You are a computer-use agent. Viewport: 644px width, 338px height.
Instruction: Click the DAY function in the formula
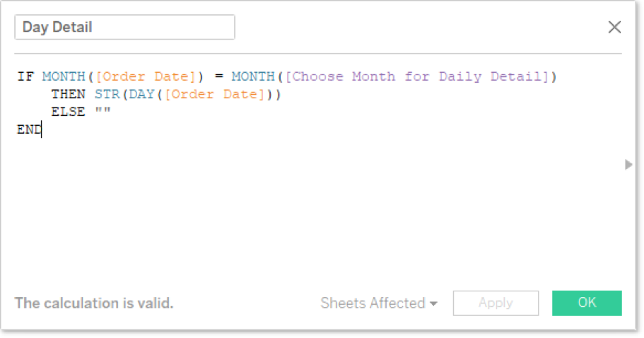(141, 95)
